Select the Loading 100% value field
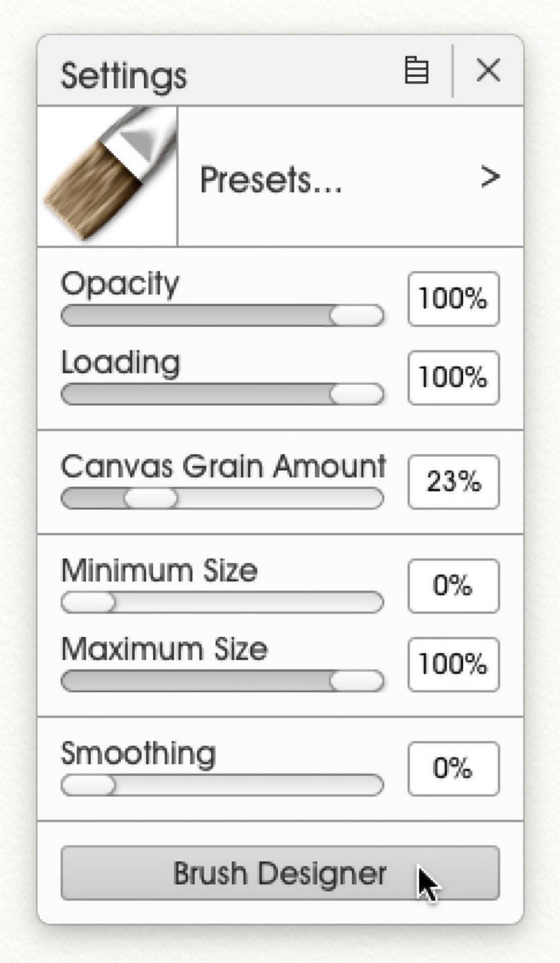The height and width of the screenshot is (963, 560). point(453,378)
